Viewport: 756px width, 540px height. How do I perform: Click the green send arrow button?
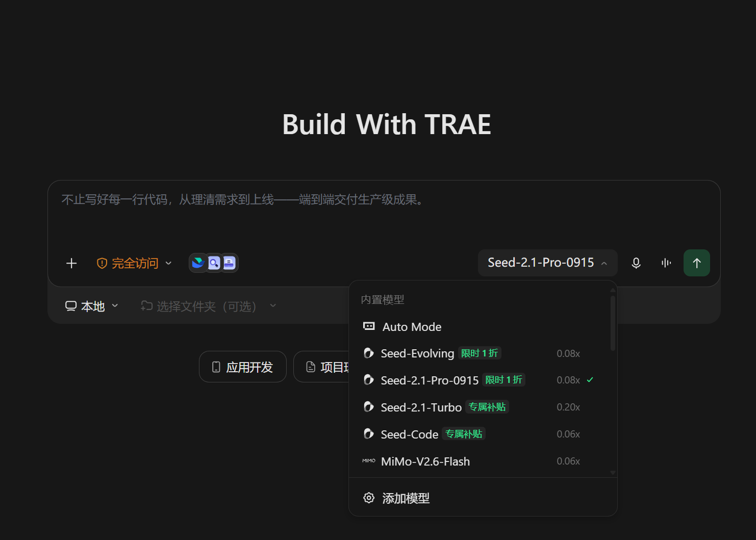697,263
